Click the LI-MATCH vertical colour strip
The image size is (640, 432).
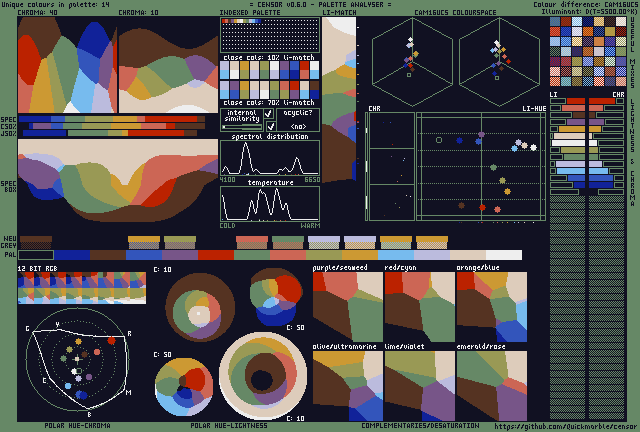tap(339, 99)
